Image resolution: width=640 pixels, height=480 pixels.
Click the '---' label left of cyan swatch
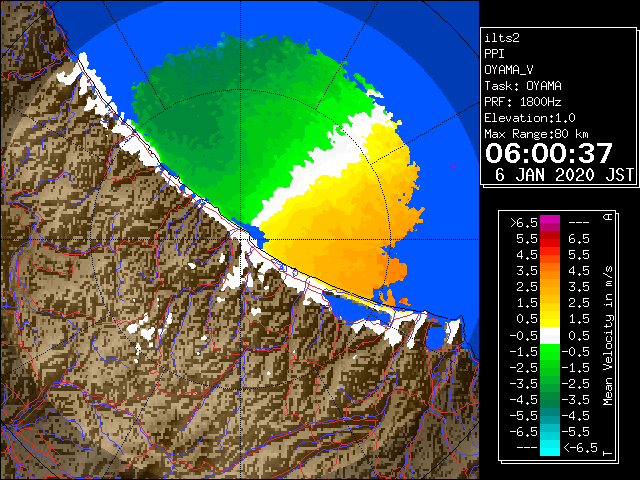[x=527, y=448]
